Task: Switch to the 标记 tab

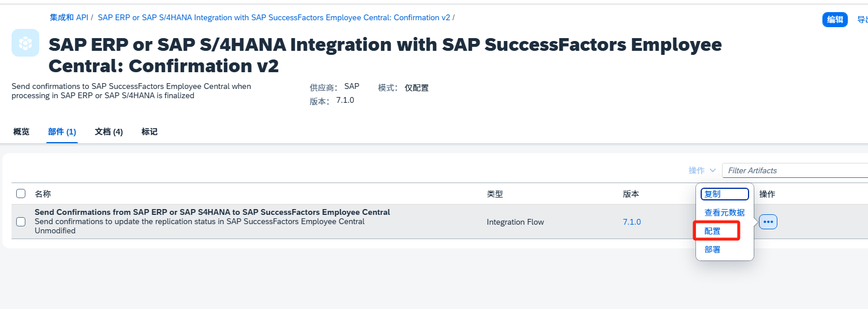Action: pyautogui.click(x=149, y=132)
